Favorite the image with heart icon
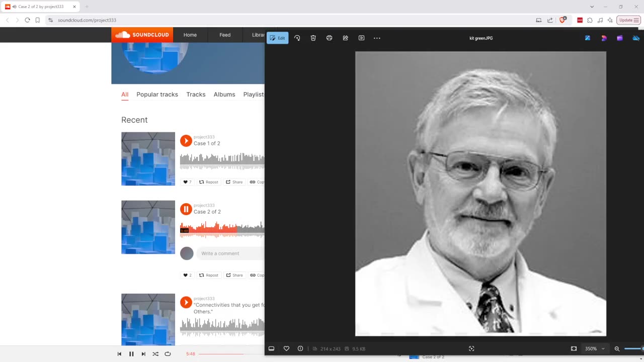The image size is (644, 362). click(x=286, y=348)
